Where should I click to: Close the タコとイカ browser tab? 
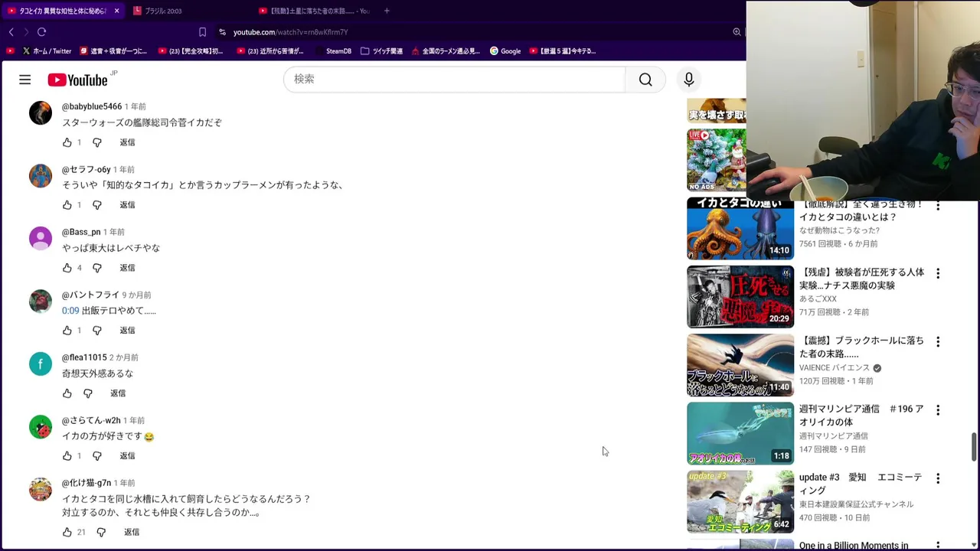click(116, 11)
